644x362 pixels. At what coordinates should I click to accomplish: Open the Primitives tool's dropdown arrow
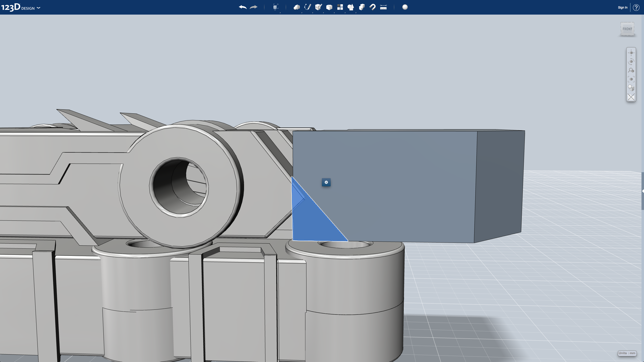(302, 13)
